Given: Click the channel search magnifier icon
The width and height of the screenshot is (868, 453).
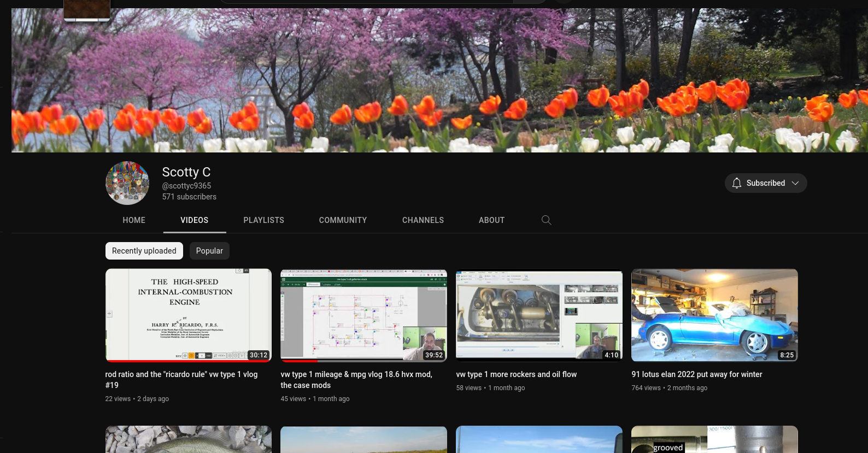Looking at the screenshot, I should coord(546,220).
